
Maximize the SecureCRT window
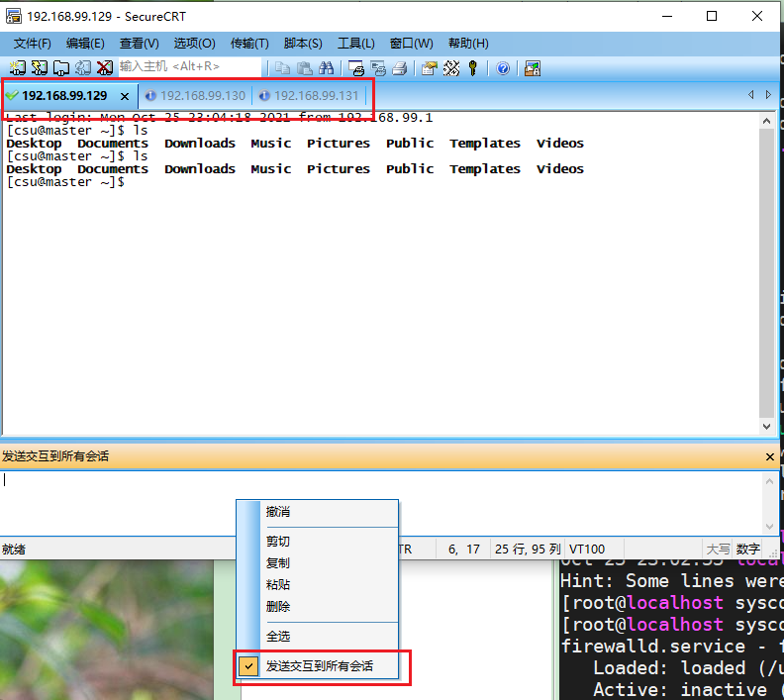712,16
